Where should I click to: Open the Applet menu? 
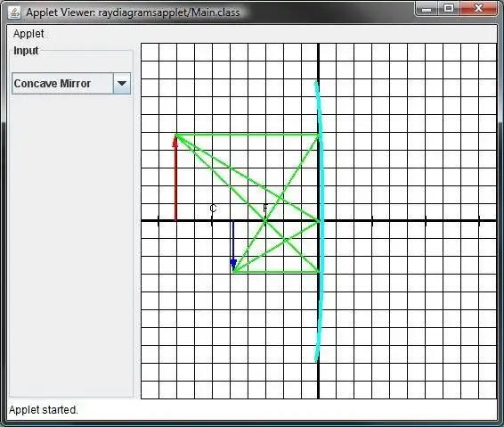(x=28, y=34)
